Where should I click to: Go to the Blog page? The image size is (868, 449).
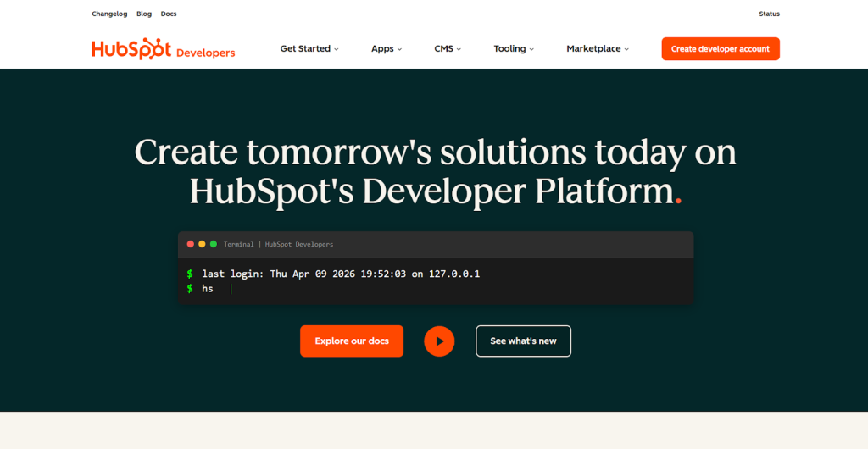[144, 14]
